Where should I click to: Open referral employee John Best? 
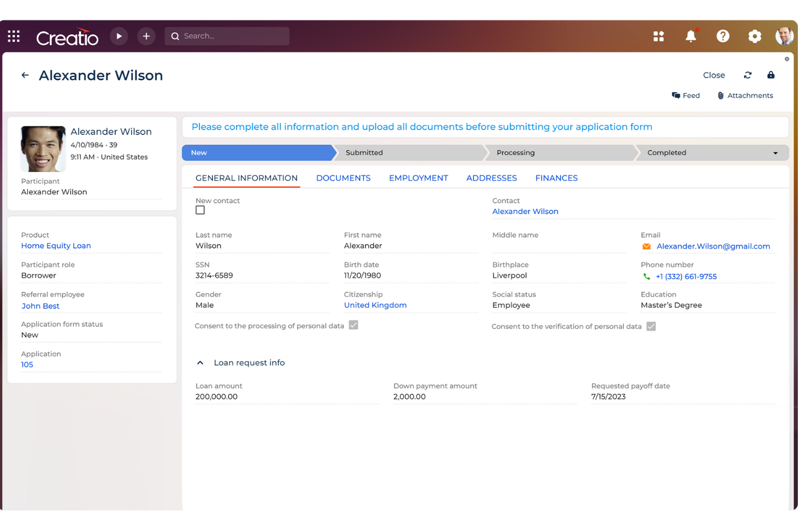pos(40,306)
